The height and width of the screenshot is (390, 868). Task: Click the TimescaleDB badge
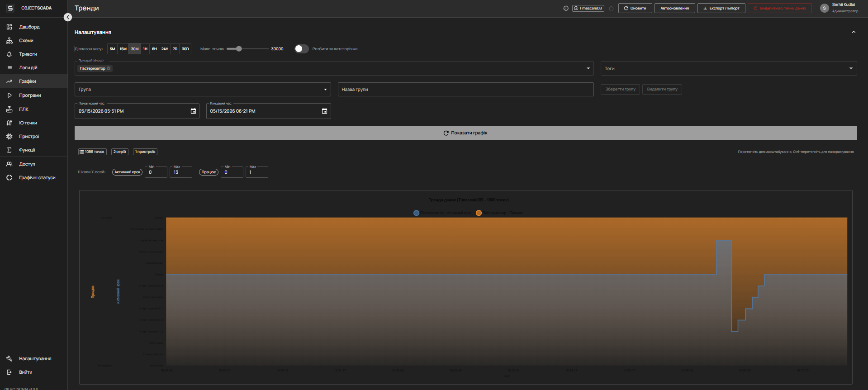tap(588, 8)
